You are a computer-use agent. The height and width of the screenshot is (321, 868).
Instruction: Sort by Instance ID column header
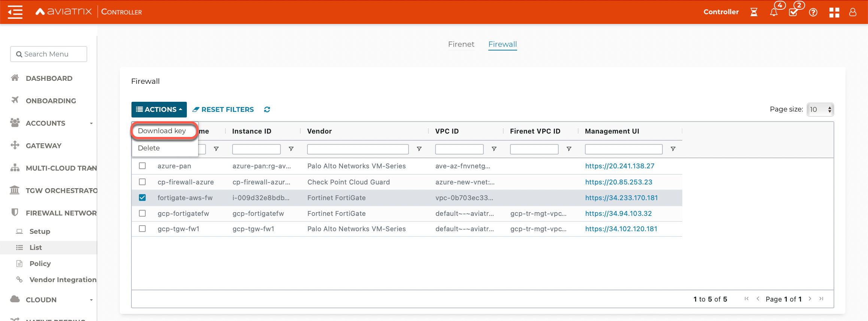[252, 131]
